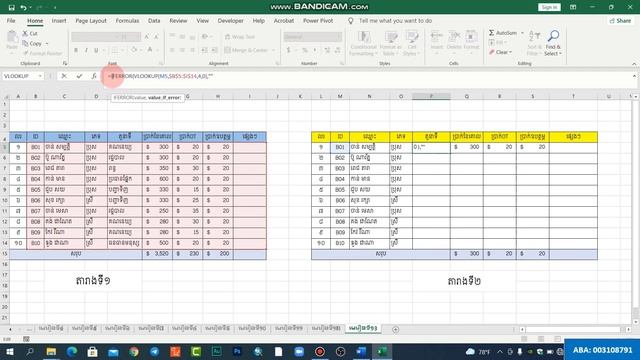Screen dimensions: 640x360
Task: Select cell M5 containing B01 in the yellow table
Action: pyautogui.click(x=340, y=147)
